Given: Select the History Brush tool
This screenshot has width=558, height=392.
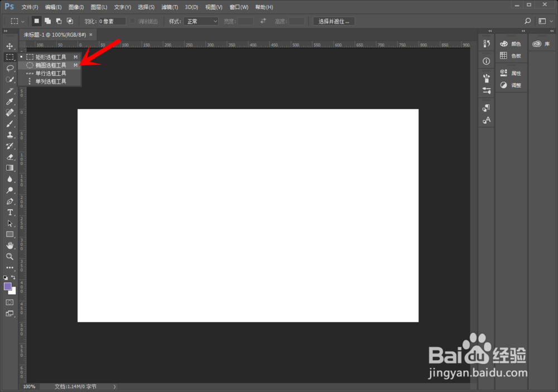Looking at the screenshot, I should coord(9,146).
